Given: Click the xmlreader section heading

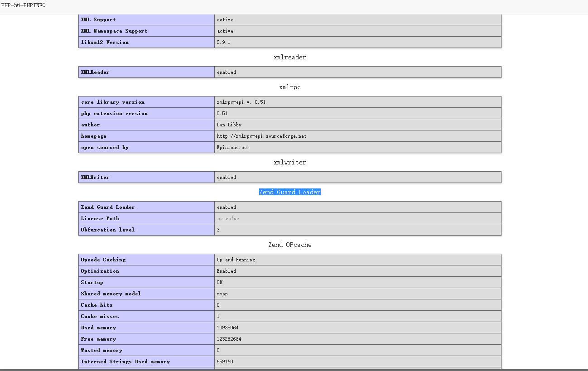Looking at the screenshot, I should tap(290, 58).
